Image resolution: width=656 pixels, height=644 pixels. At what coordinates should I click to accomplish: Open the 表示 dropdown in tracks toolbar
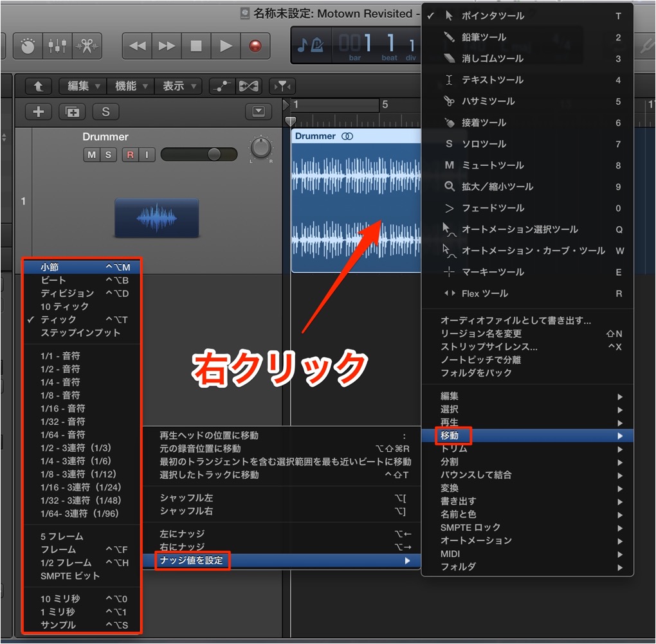(178, 87)
